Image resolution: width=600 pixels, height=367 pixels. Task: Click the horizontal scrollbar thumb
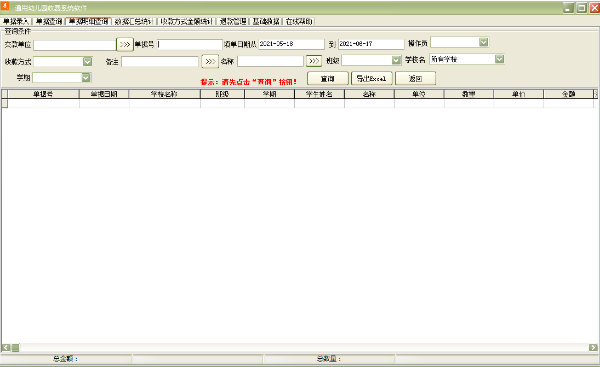15,347
